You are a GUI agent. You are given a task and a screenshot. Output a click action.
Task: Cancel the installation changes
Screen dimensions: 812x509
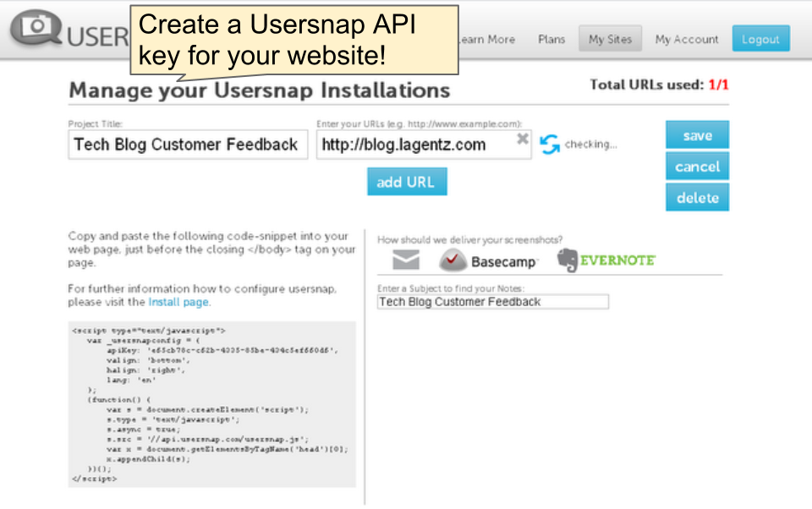click(x=698, y=167)
